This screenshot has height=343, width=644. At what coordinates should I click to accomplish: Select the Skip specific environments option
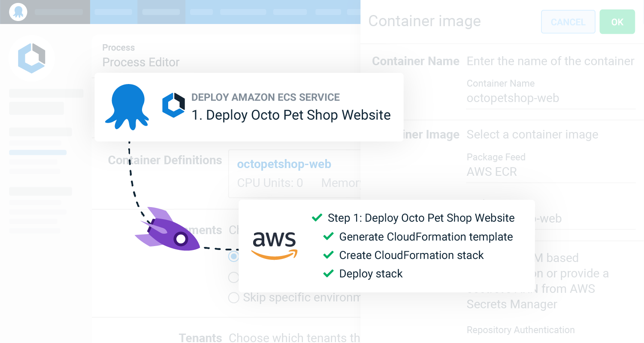tap(233, 297)
